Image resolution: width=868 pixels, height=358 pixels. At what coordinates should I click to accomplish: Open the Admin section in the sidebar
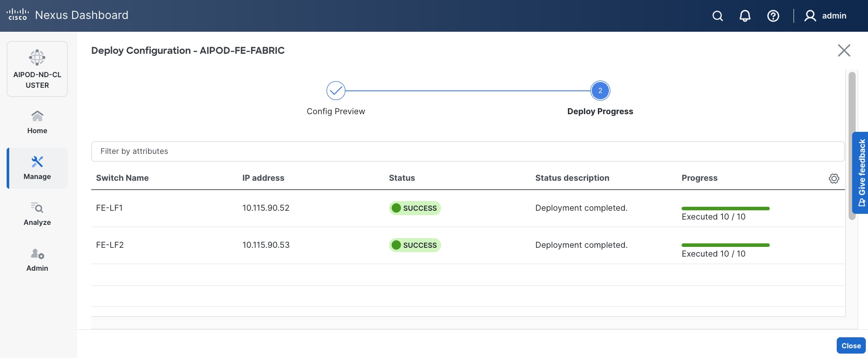click(37, 260)
